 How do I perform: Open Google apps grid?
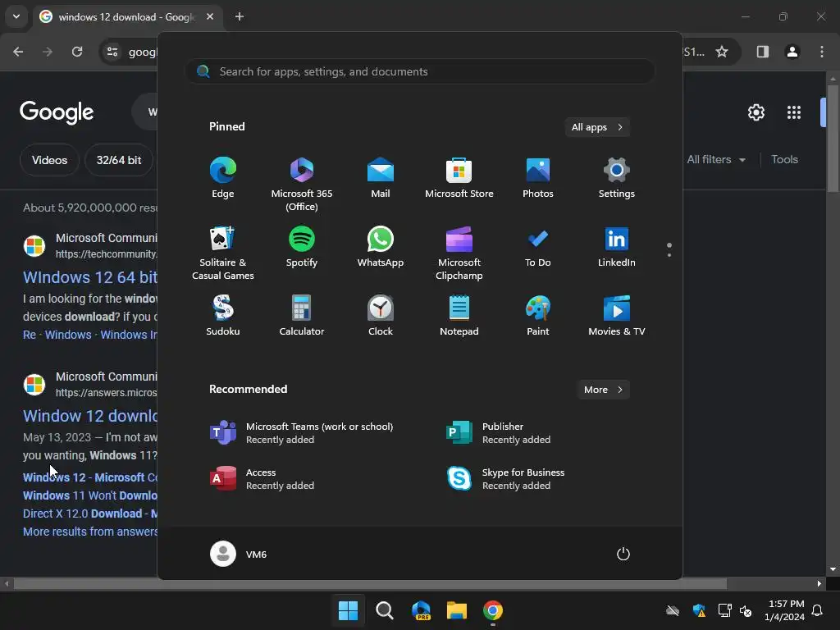(794, 112)
